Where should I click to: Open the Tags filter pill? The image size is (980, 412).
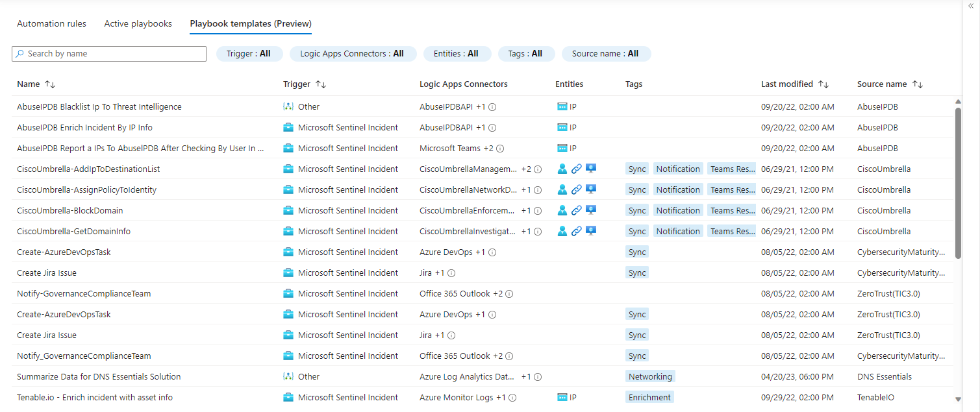(x=526, y=54)
